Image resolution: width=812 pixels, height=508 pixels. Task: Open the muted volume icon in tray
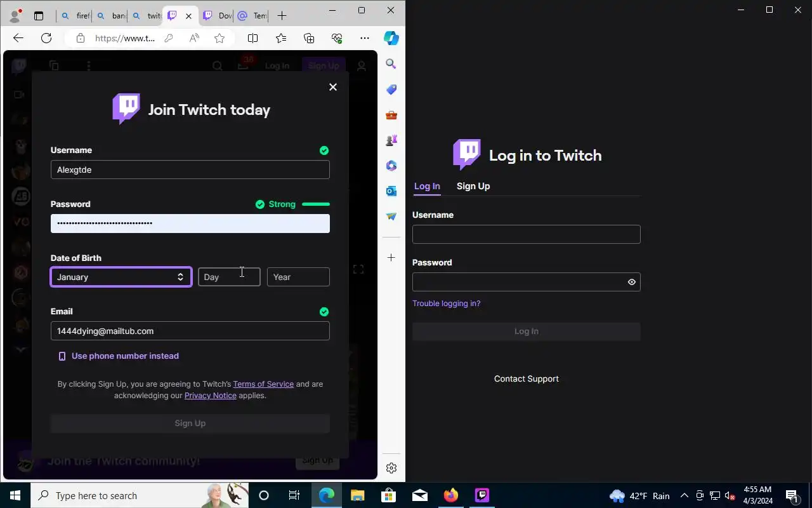coord(730,496)
